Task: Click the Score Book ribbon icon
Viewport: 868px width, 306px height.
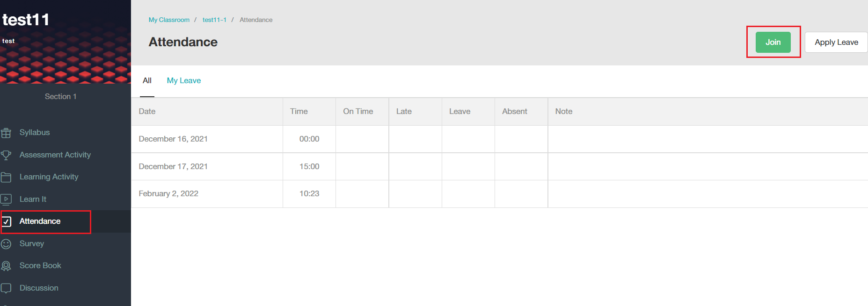Action: [x=6, y=266]
